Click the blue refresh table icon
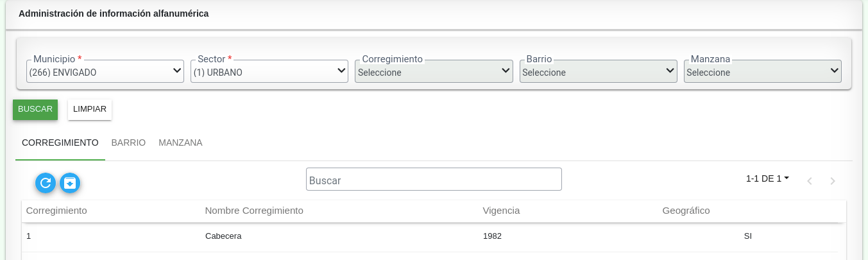The width and height of the screenshot is (868, 260). (45, 183)
